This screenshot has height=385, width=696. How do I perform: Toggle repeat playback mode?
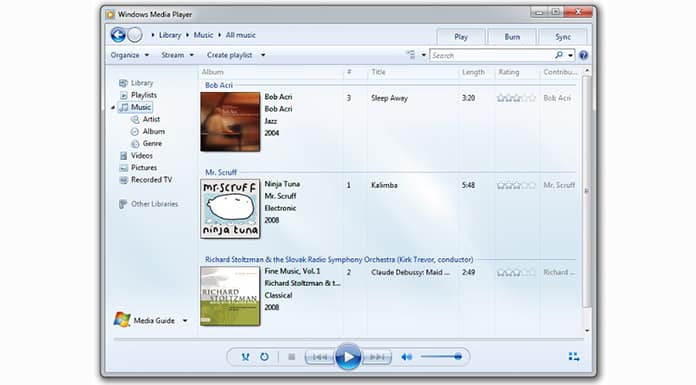265,357
